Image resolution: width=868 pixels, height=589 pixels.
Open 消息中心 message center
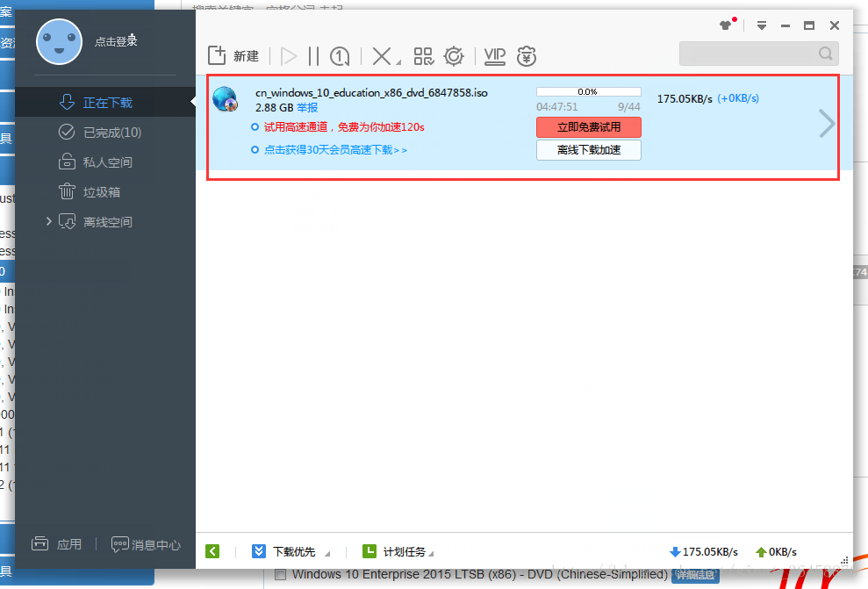tap(147, 545)
